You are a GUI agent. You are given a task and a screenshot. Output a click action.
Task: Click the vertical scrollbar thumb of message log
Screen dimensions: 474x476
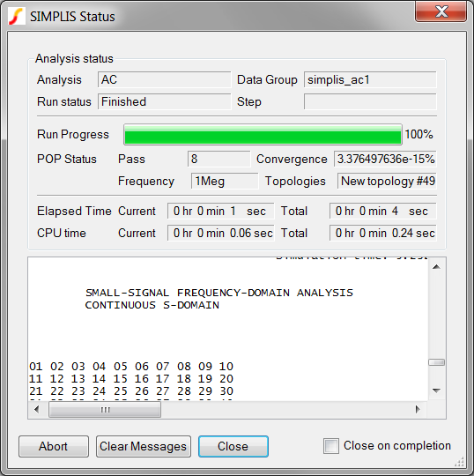pyautogui.click(x=436, y=362)
